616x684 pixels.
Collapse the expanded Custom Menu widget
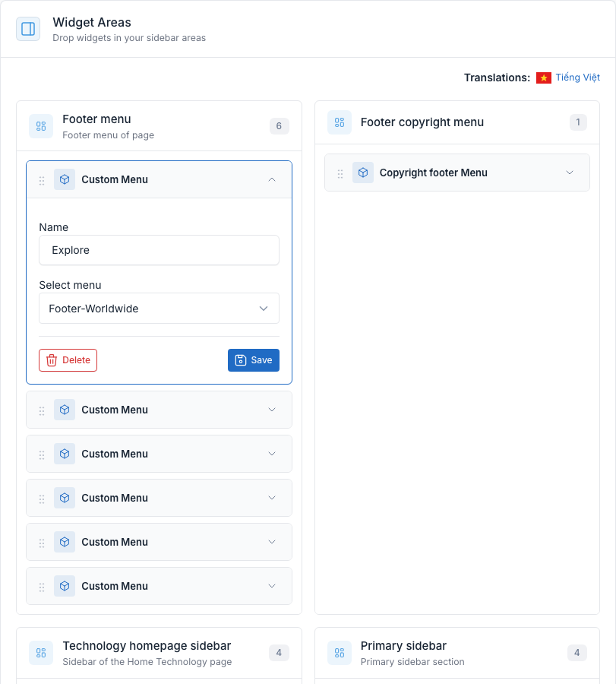pyautogui.click(x=272, y=179)
